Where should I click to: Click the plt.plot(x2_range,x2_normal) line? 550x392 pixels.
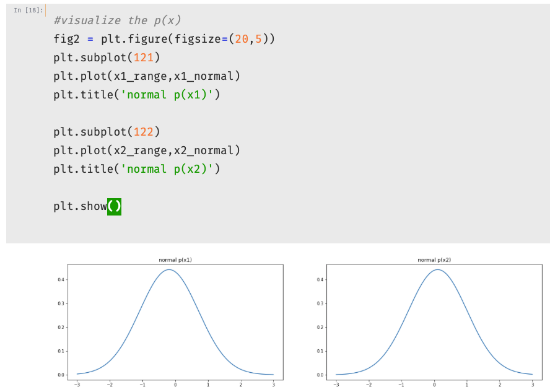(147, 150)
